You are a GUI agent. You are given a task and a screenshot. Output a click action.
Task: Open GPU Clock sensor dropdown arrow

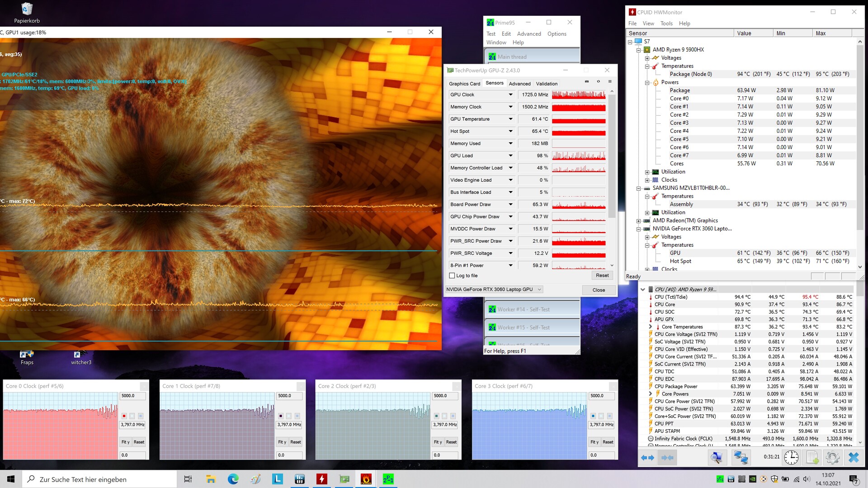pos(510,94)
